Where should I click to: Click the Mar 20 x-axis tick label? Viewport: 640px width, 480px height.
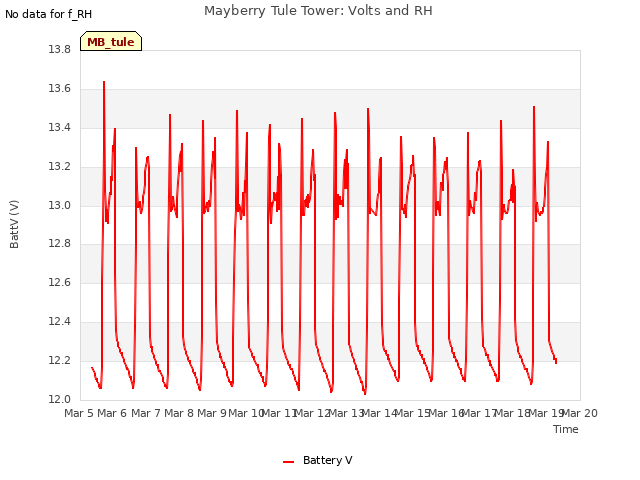click(580, 413)
